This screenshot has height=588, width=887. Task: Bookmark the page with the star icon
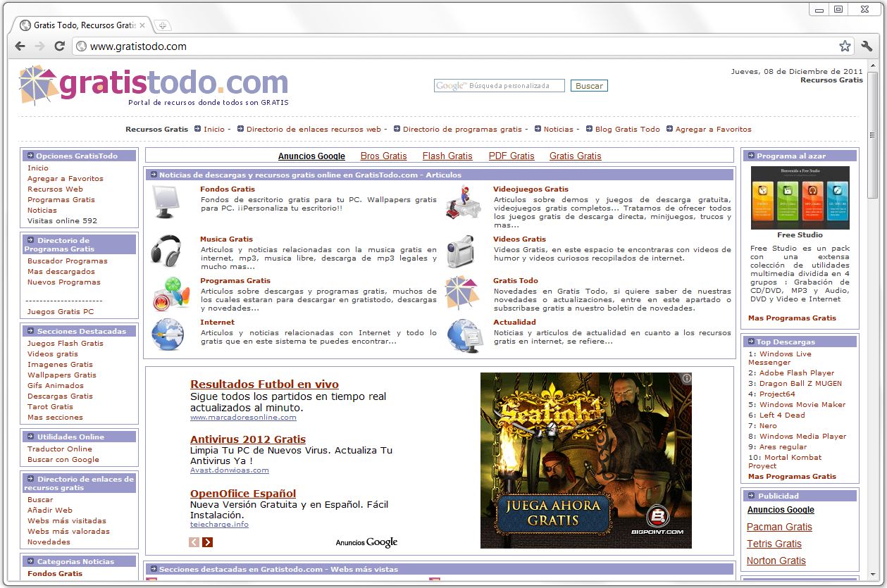point(845,46)
